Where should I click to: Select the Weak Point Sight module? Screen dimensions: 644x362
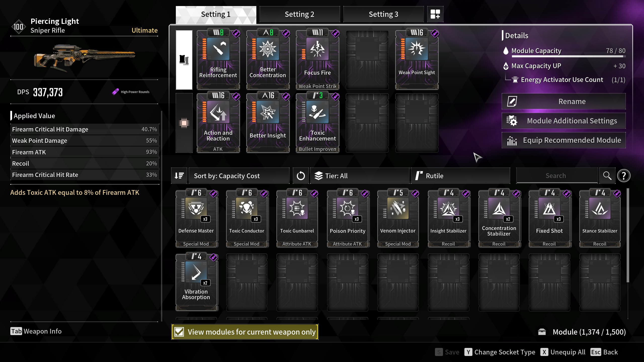417,59
